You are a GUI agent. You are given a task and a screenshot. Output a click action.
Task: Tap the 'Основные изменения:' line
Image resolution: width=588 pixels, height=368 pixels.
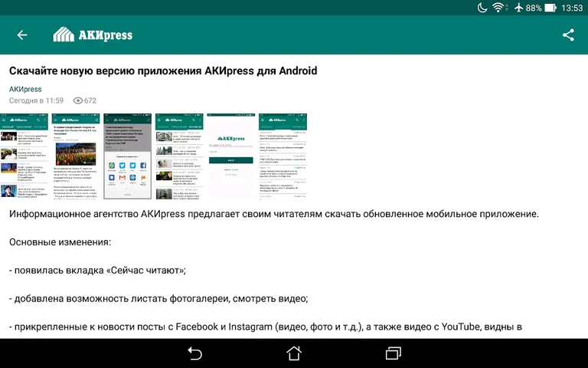[60, 242]
